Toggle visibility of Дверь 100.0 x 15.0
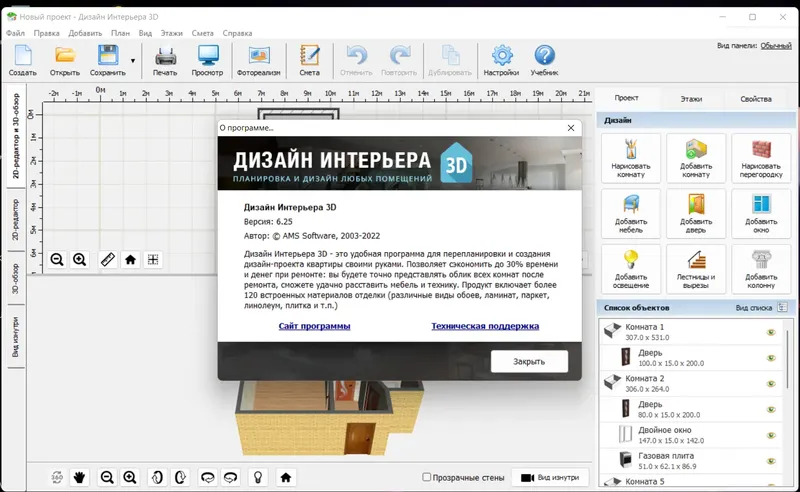This screenshot has height=492, width=800. [771, 358]
